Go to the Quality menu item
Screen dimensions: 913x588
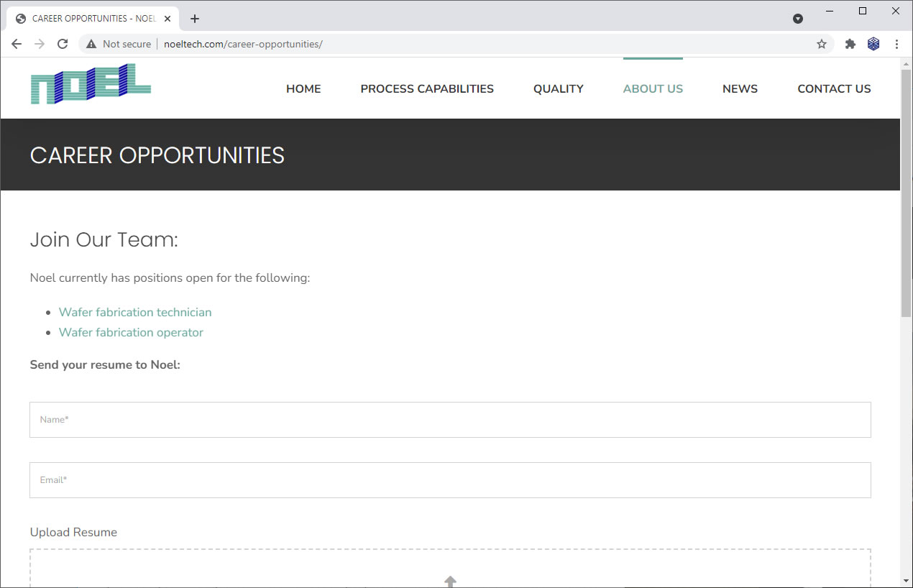558,89
